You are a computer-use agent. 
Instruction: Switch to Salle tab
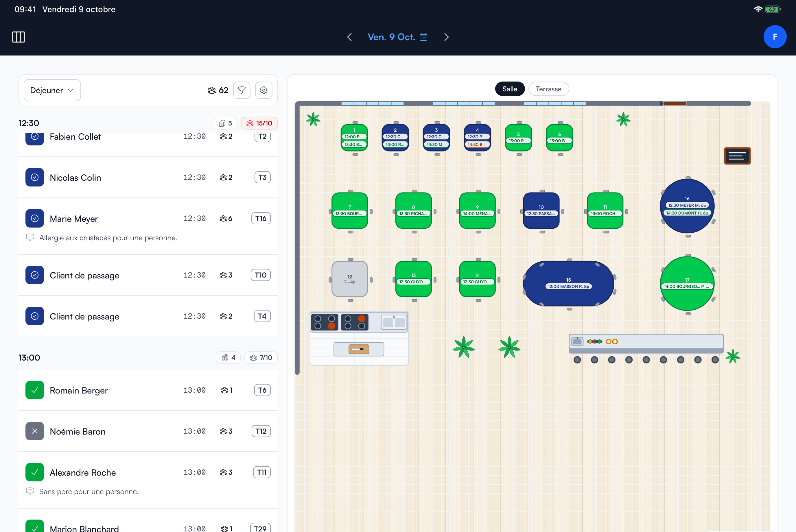(x=510, y=89)
